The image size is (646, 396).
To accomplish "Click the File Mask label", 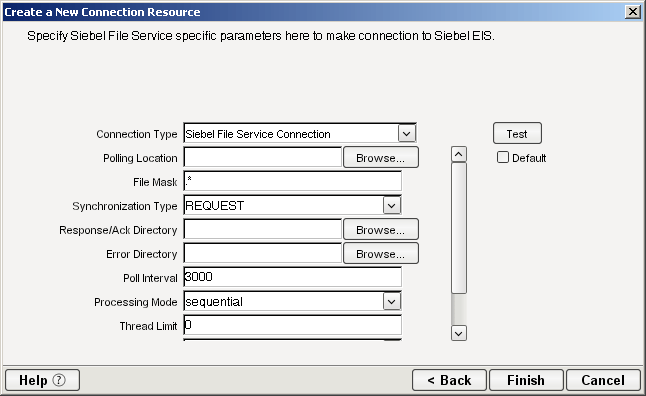I will (155, 182).
